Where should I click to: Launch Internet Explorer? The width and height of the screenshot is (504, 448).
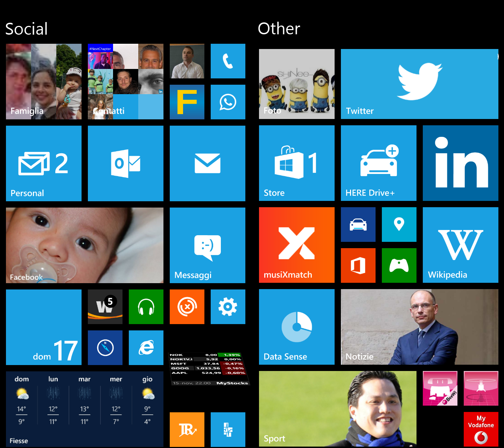146,348
